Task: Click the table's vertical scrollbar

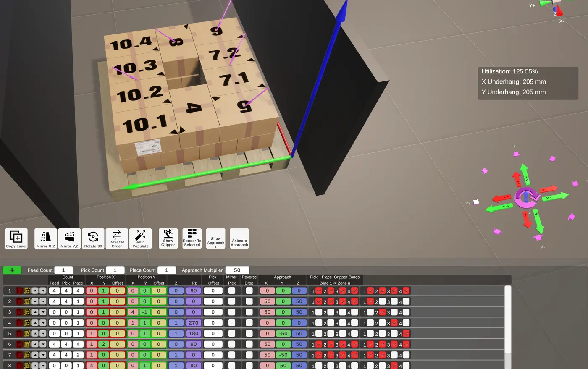Action: (508, 319)
